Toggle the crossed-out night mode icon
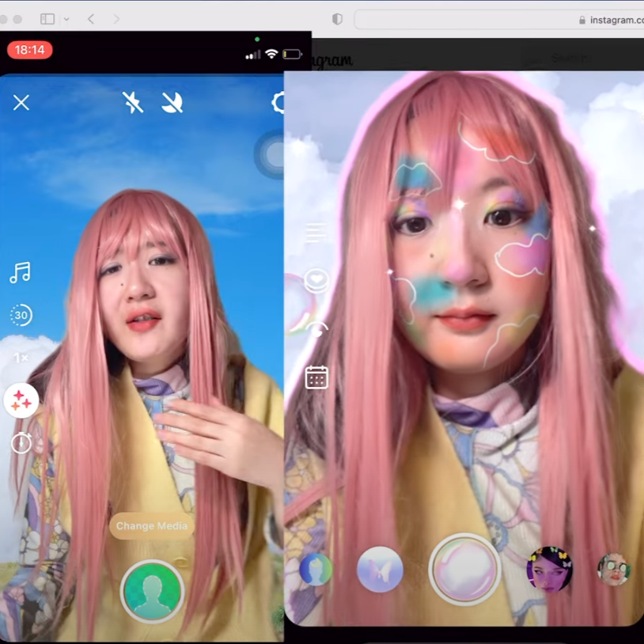Viewport: 644px width, 644px height. [x=172, y=102]
